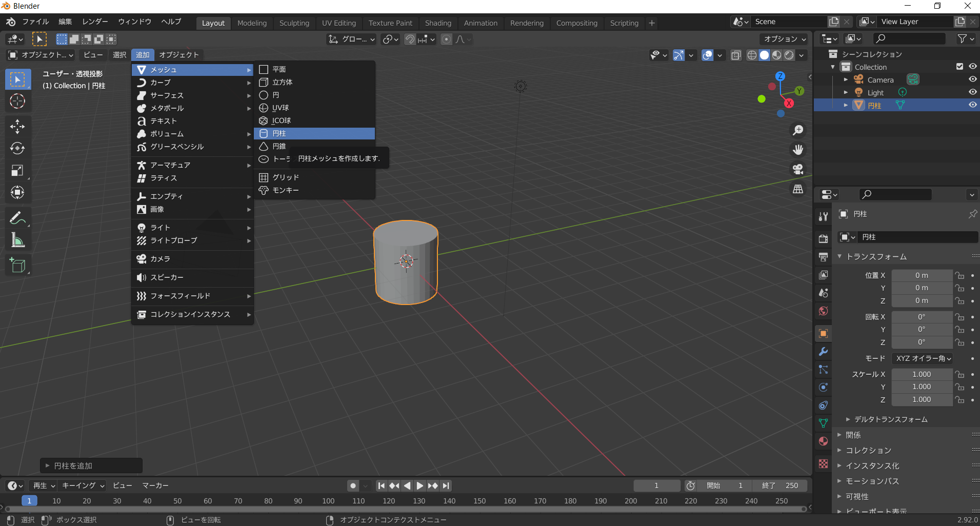Expand the 円柱を追加 operator panel
This screenshot has height=526, width=980.
point(91,466)
